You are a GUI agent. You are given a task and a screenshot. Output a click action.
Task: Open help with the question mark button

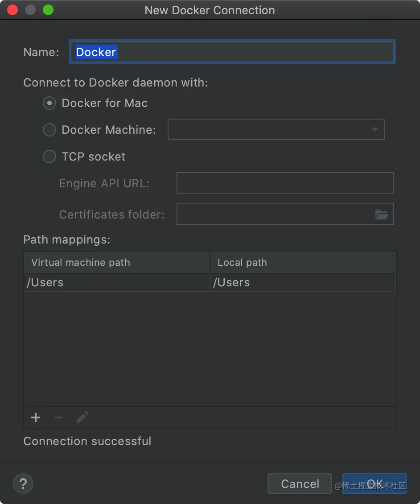tap(23, 483)
